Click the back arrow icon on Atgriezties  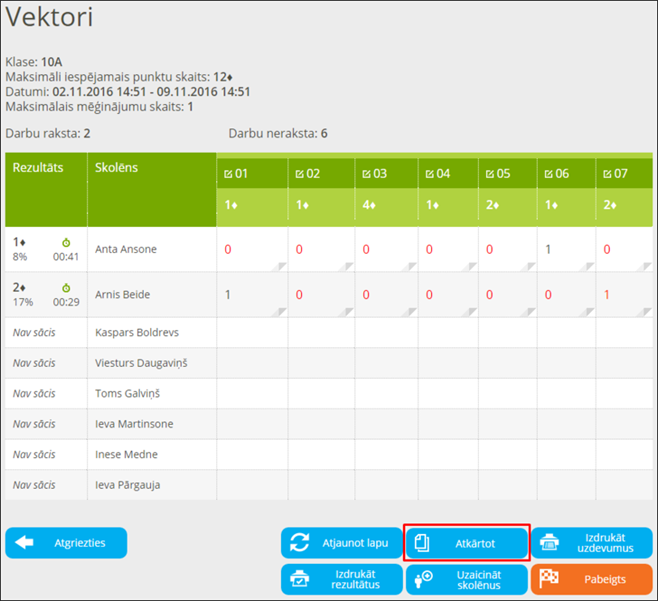click(25, 543)
